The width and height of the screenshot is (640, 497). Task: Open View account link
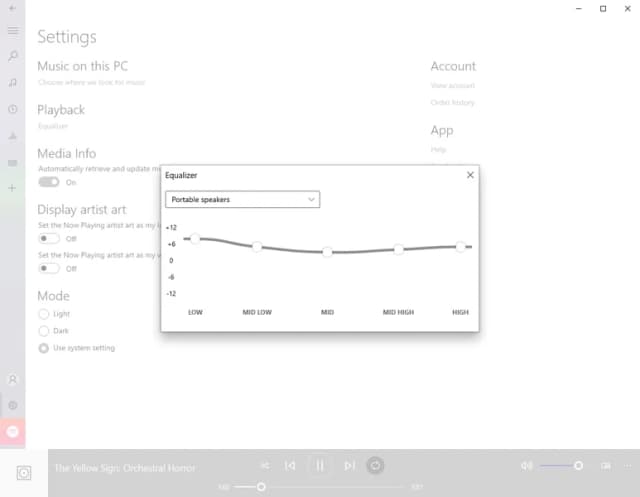tap(453, 85)
